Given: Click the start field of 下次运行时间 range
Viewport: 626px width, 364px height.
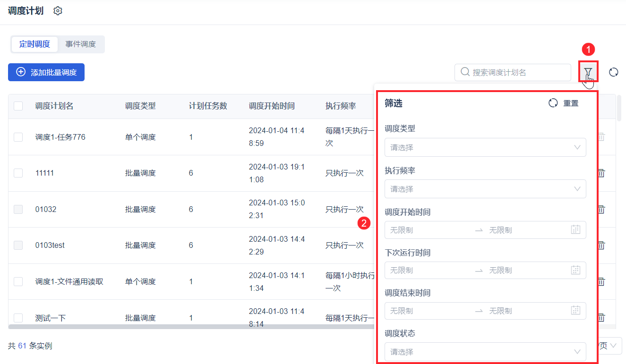Looking at the screenshot, I should pyautogui.click(x=429, y=270).
